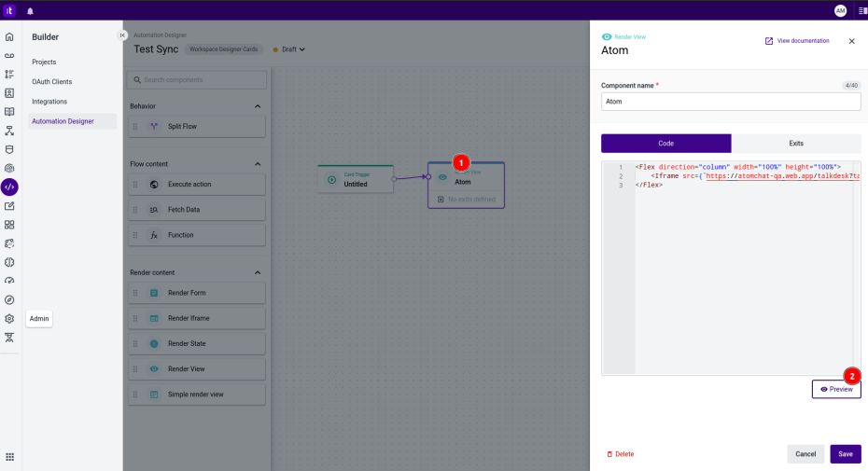Collapse the Flow content section
This screenshot has width=868, height=471.
pos(258,164)
